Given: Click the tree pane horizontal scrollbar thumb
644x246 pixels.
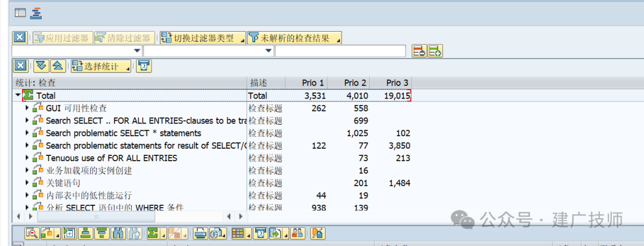Looking at the screenshot, I should click(x=97, y=216).
